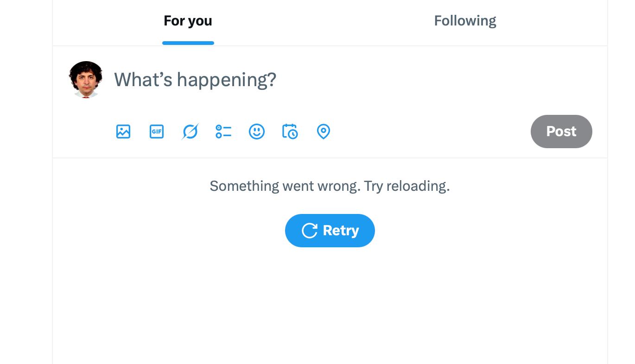The height and width of the screenshot is (364, 635).
Task: Open the GIF picker icon
Action: pos(157,132)
